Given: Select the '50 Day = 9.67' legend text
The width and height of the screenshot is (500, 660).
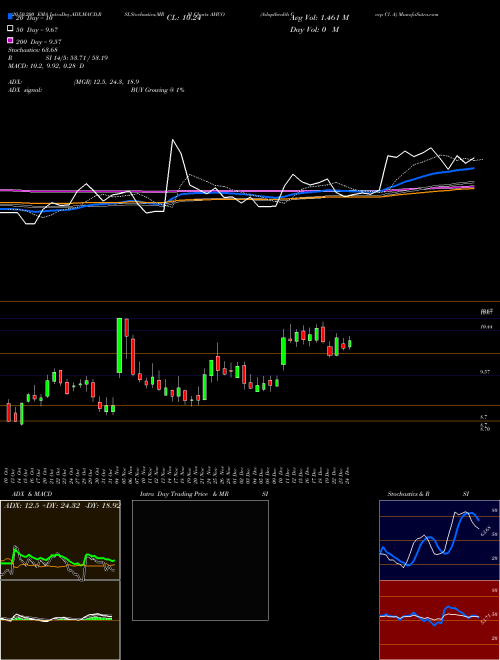Looking at the screenshot, I should [x=37, y=29].
